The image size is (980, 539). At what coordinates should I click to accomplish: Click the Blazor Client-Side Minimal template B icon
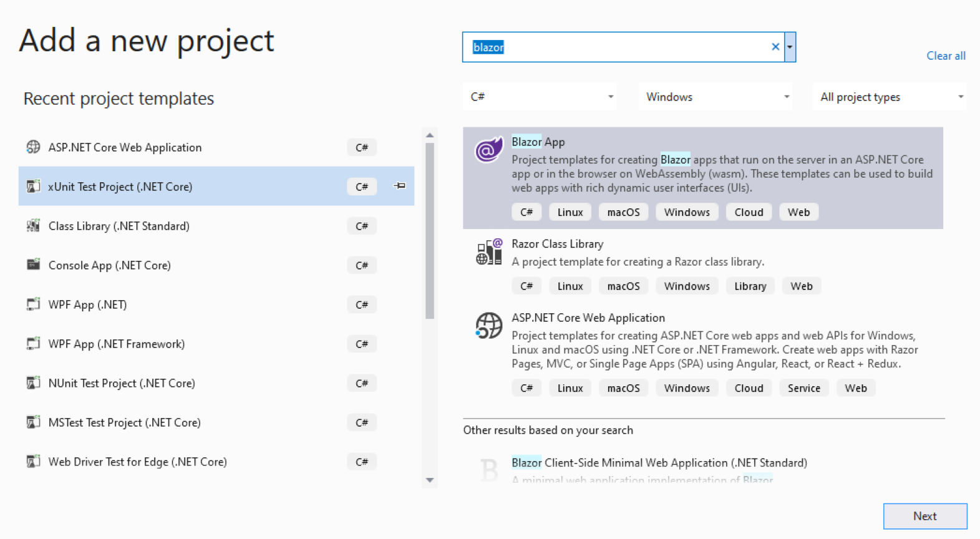[x=490, y=469]
